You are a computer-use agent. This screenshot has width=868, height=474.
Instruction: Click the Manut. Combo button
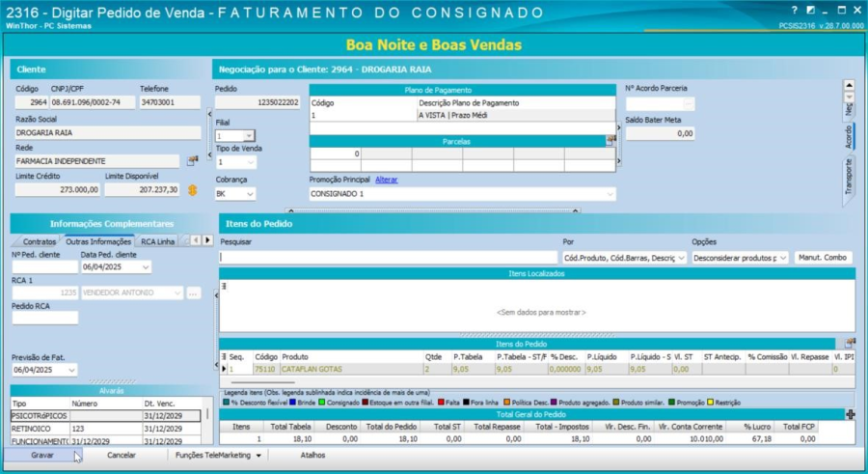pos(822,257)
